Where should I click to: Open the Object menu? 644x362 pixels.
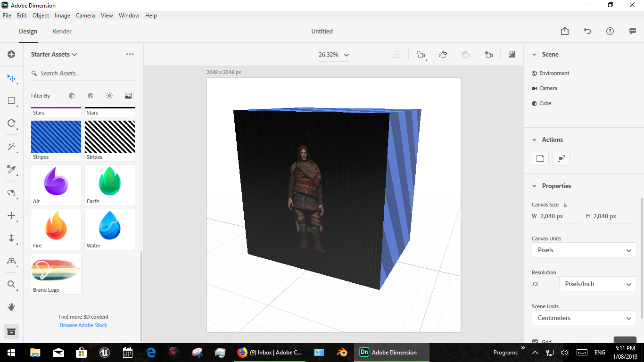41,16
